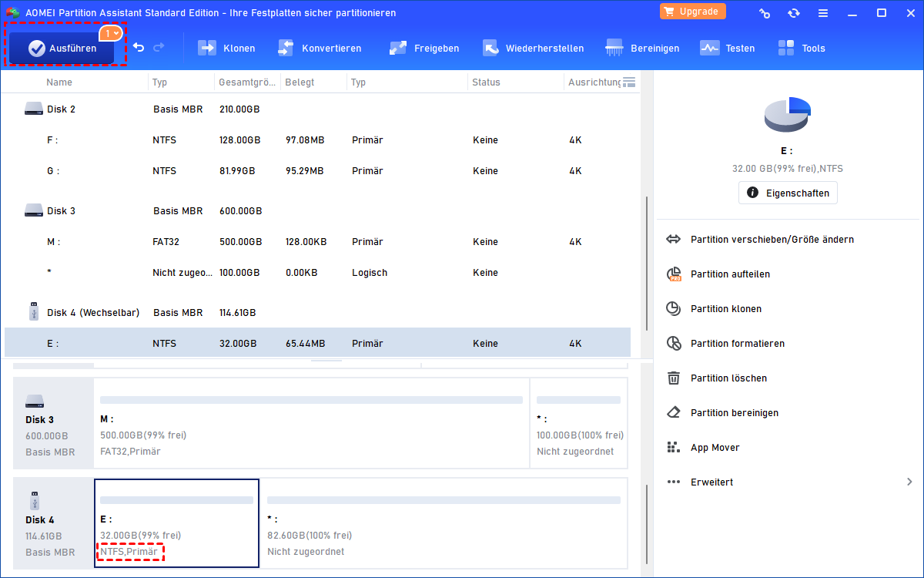Click the column settings list icon
This screenshot has height=578, width=924.
pos(629,82)
